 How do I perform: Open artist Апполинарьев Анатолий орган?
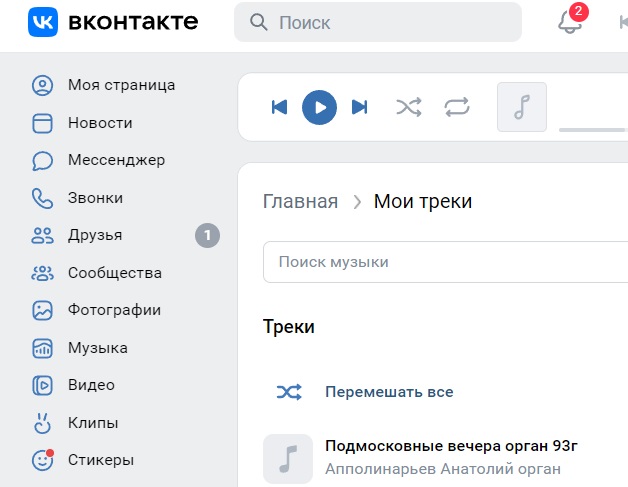pyautogui.click(x=443, y=469)
